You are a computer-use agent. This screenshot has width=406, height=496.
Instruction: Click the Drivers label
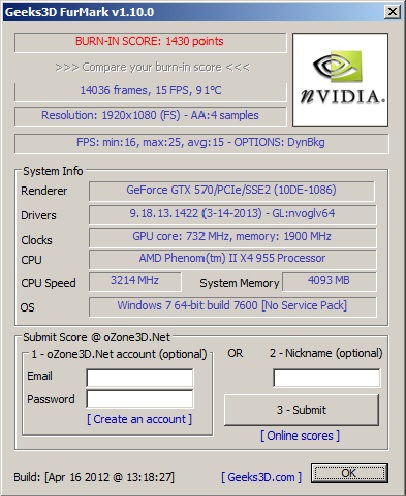point(39,215)
